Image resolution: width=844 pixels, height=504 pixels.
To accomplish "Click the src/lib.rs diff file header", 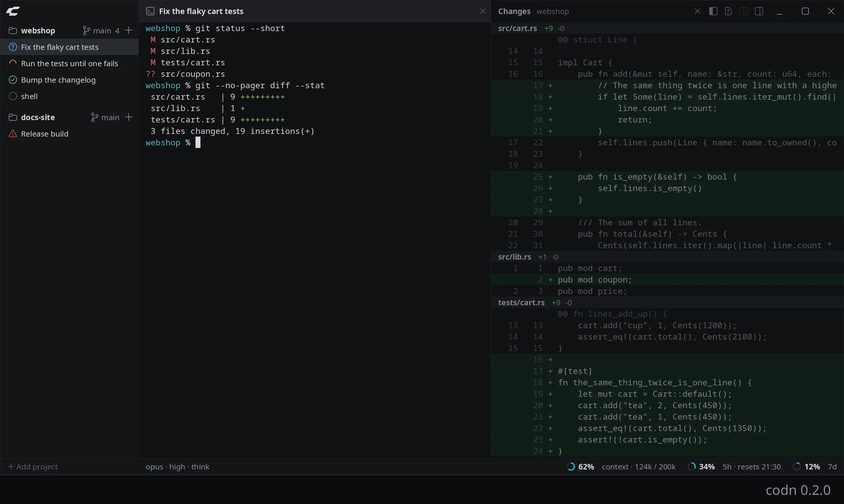I will pyautogui.click(x=667, y=257).
